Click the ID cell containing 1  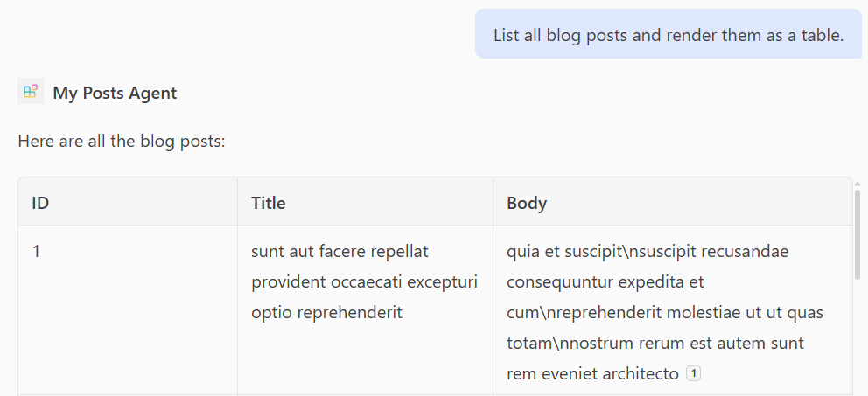(x=128, y=309)
